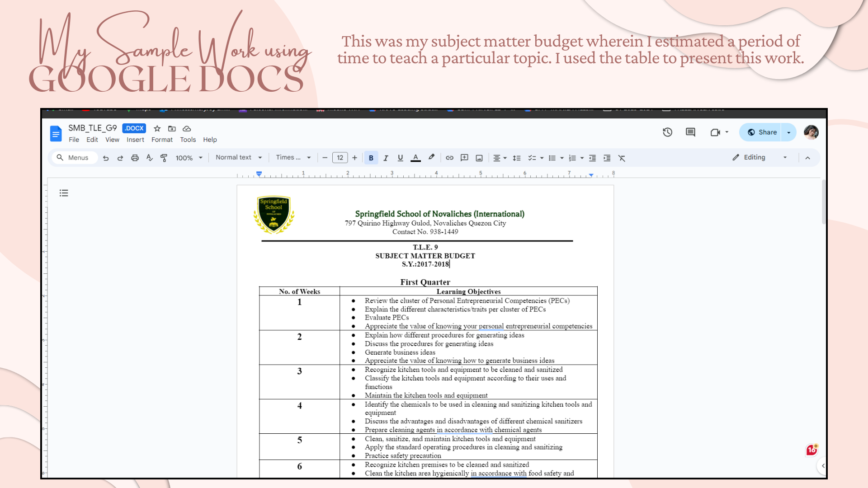This screenshot has height=488, width=868.
Task: Click the text color A swatch
Action: tap(415, 158)
